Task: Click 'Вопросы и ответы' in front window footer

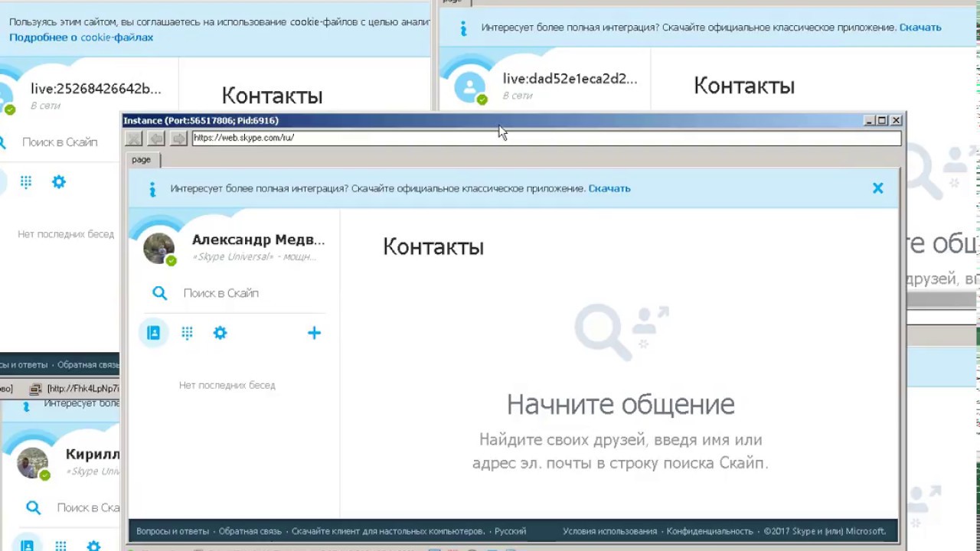Action: pos(172,531)
